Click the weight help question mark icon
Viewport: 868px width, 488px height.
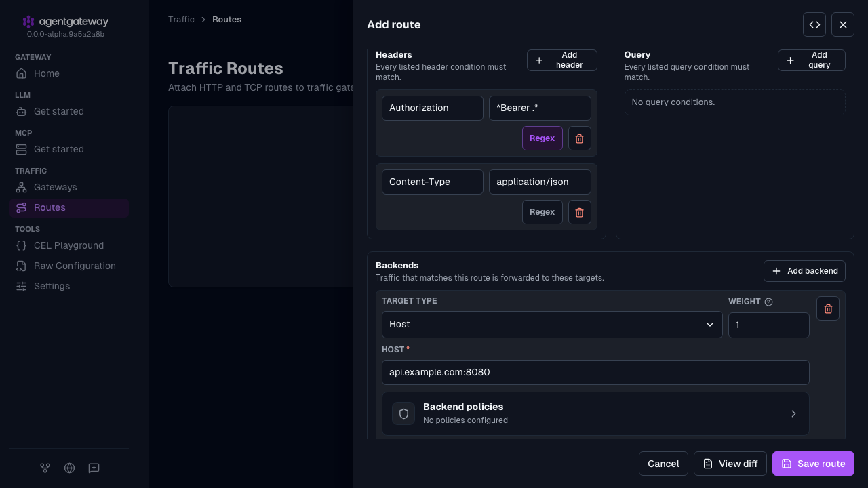click(768, 302)
